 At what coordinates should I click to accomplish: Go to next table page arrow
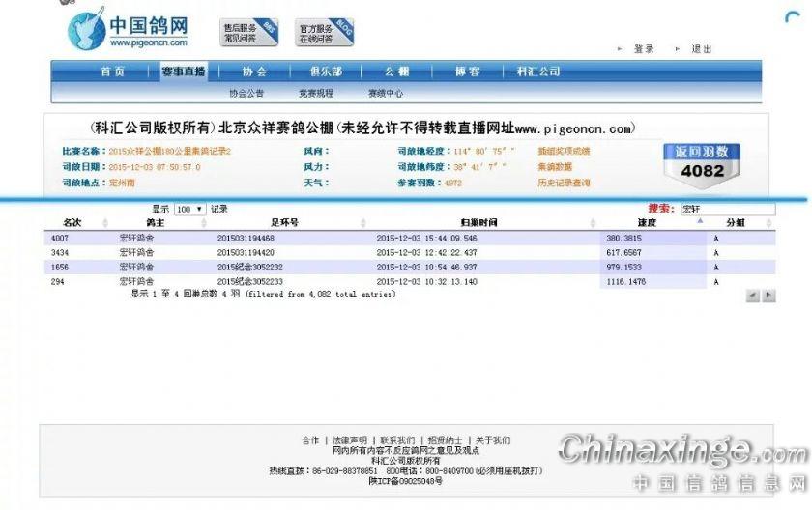tap(769, 296)
